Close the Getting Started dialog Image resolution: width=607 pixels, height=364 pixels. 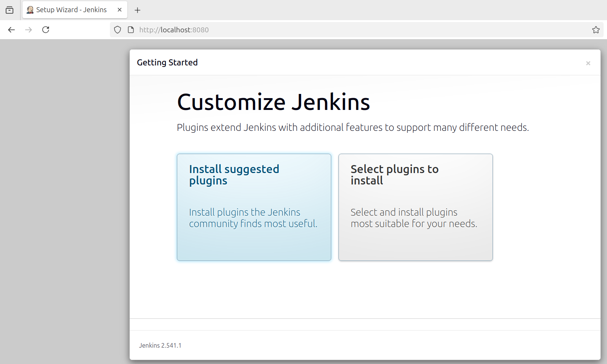tap(588, 63)
